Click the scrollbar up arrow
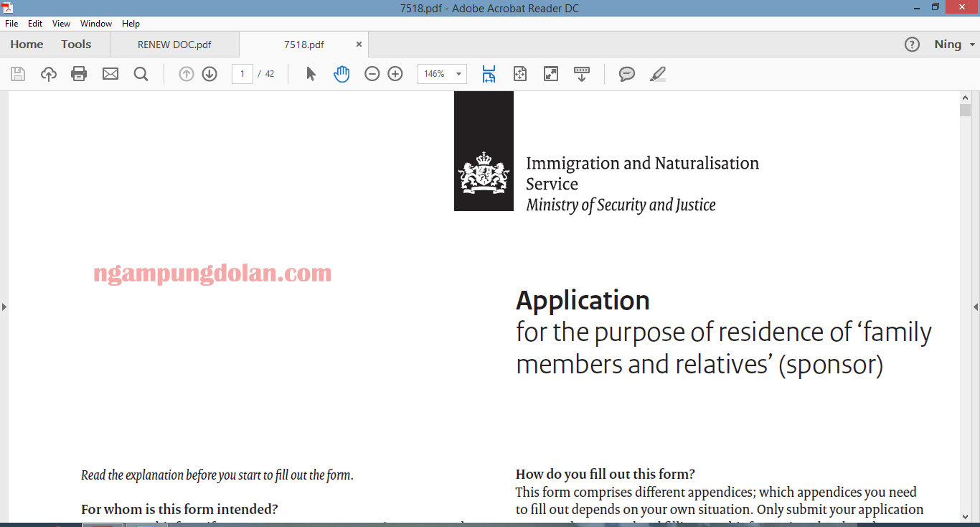Viewport: 980px width, 527px height. [x=966, y=98]
